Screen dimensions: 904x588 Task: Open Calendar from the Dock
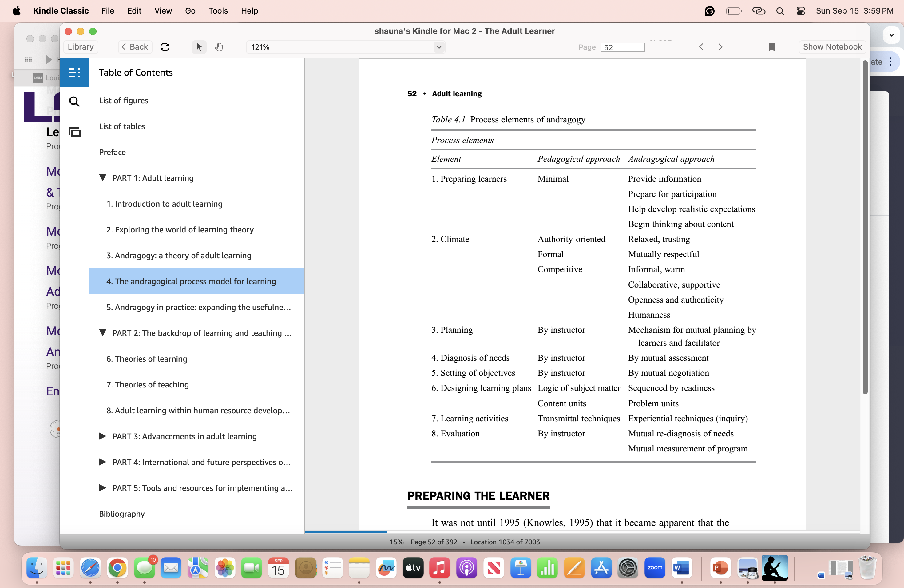[x=278, y=568]
